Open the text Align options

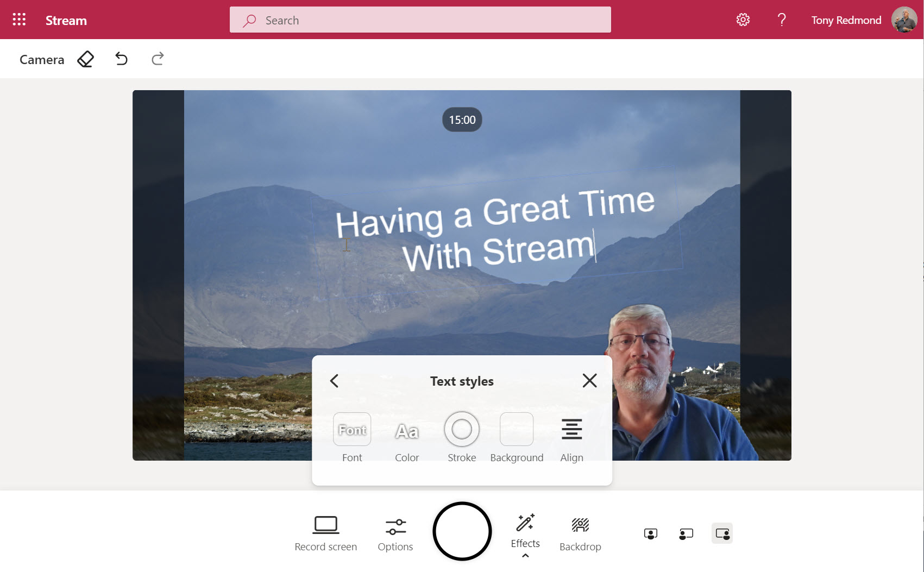pos(571,430)
